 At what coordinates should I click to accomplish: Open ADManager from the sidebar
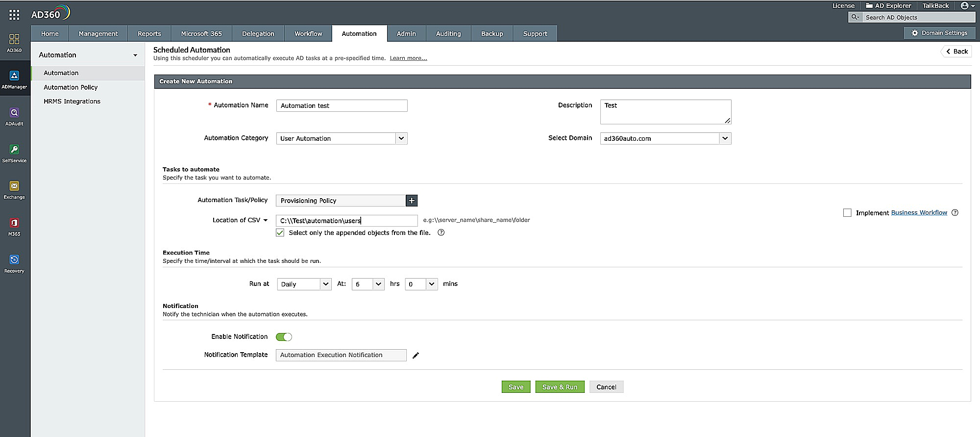point(14,79)
